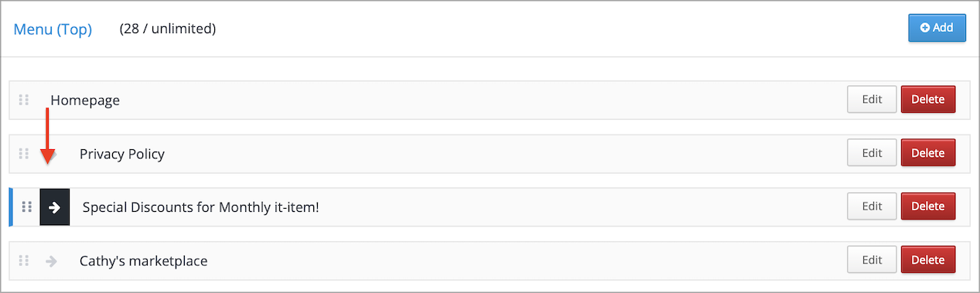980x293 pixels.
Task: Click the Add button
Action: 937,28
